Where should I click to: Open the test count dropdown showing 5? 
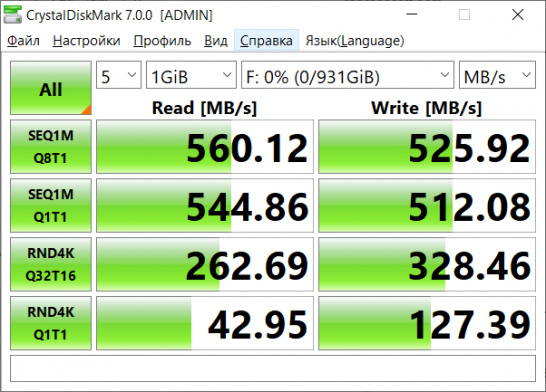tap(119, 75)
